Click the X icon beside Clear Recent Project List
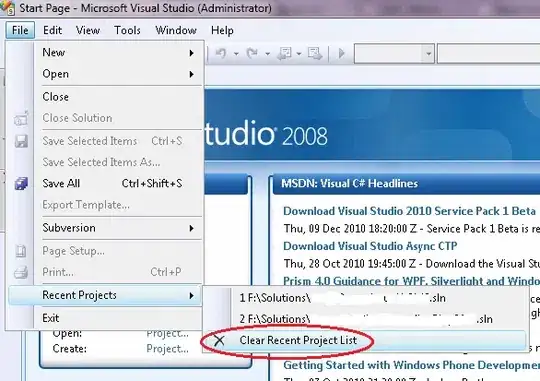Viewport: 540px width, 381px height. click(219, 341)
